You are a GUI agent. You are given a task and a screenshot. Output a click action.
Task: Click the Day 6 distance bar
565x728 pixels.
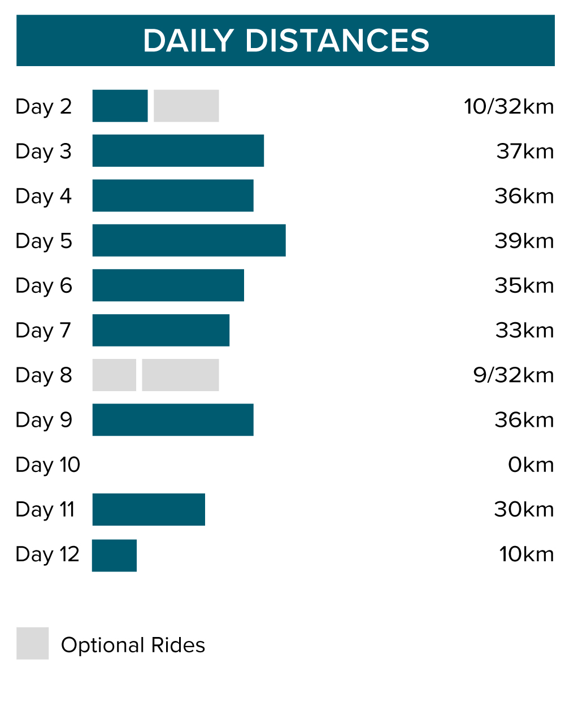tap(168, 285)
